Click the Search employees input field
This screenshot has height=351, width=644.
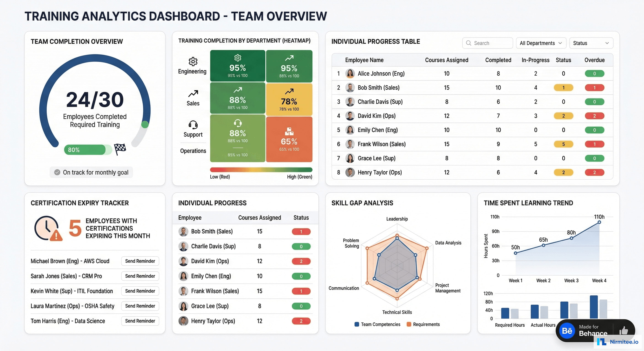pyautogui.click(x=488, y=43)
